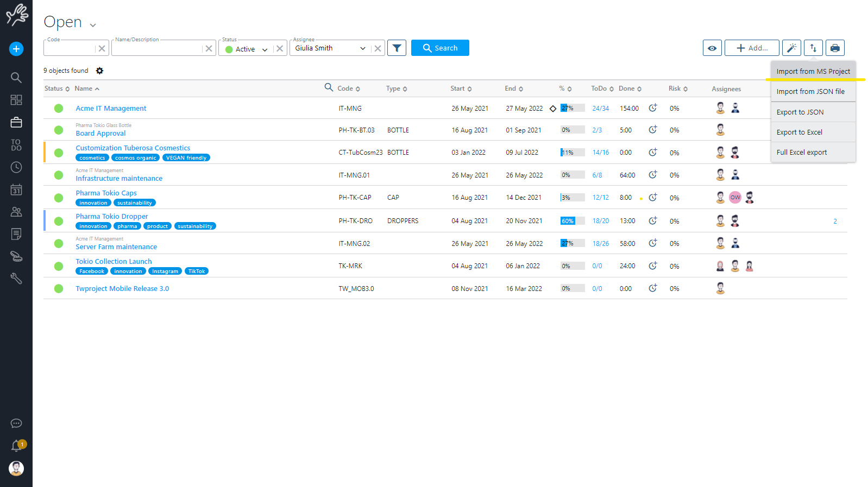This screenshot has height=487, width=868.
Task: Open the Assignee Giulia Smith dropdown
Action: [330, 48]
